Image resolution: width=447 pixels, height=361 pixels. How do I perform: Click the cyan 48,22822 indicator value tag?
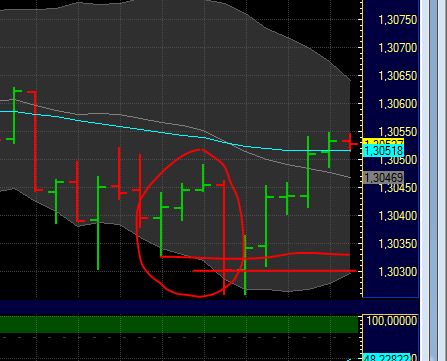click(x=386, y=358)
